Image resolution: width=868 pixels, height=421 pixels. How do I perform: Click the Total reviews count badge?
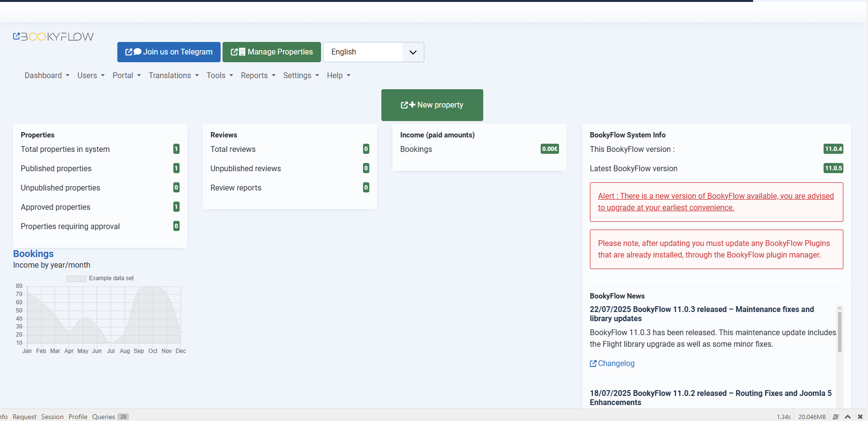366,149
